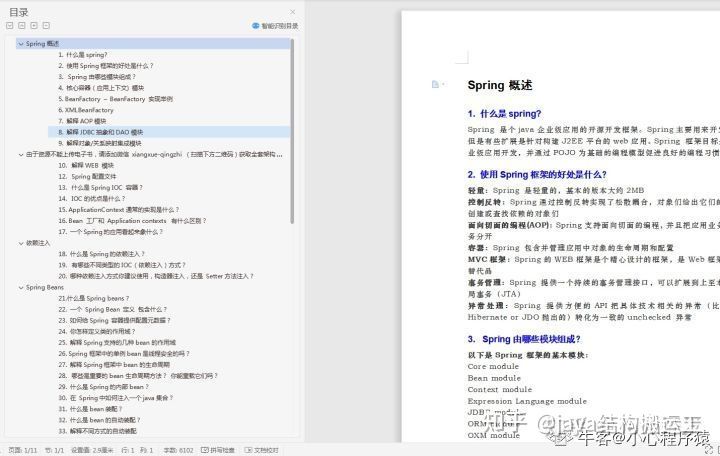Click the minus outline-level icon in 目录 panel

[46, 26]
